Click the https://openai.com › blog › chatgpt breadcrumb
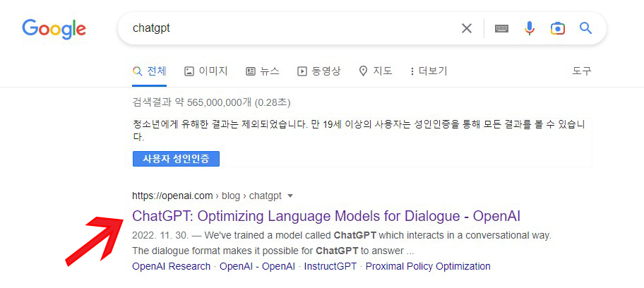 pyautogui.click(x=207, y=196)
